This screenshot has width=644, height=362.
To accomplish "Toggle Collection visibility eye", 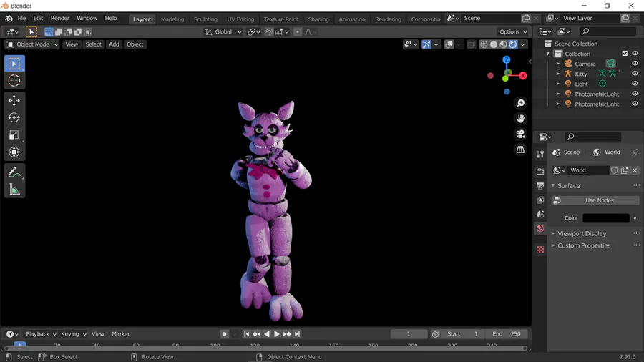I will pos(635,54).
